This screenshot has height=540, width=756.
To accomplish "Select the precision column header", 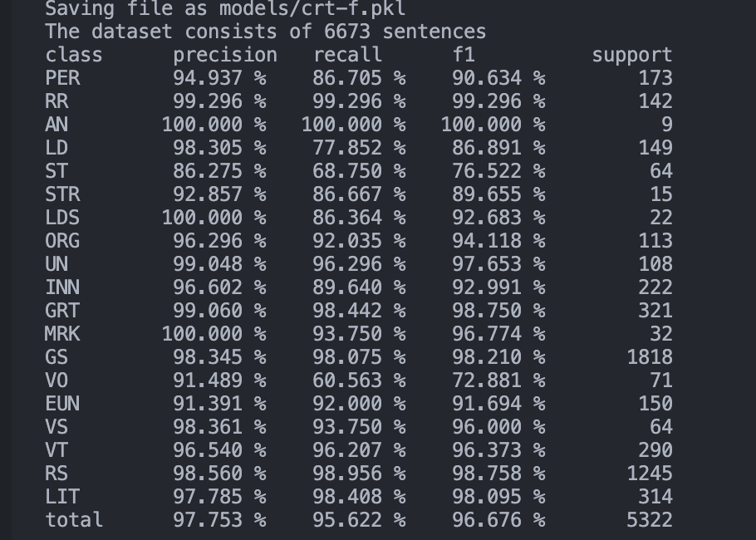I will click(225, 56).
